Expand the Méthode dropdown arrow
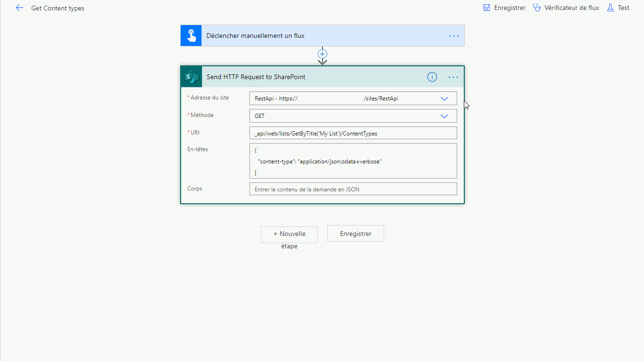This screenshot has width=644, height=361. point(444,116)
